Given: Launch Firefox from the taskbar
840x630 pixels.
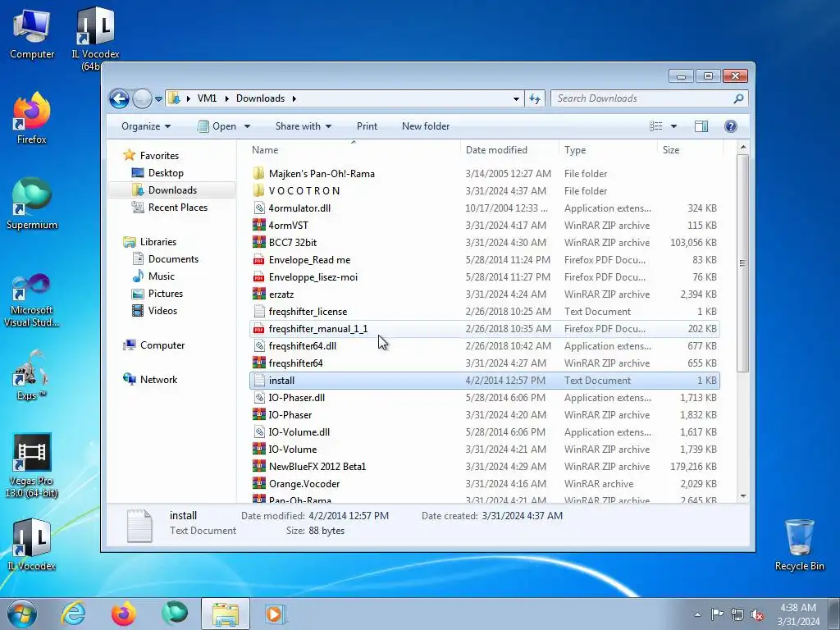Looking at the screenshot, I should tap(124, 614).
